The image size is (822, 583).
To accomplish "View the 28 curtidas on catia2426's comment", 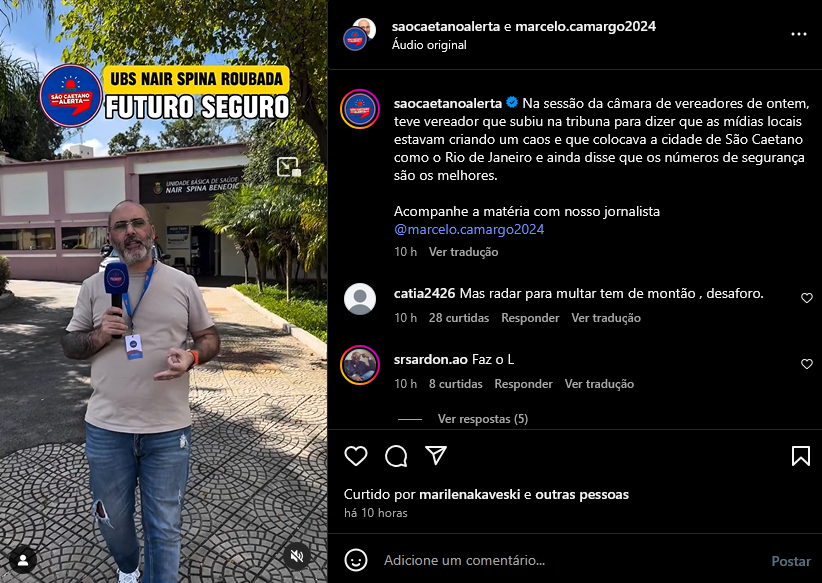I will pyautogui.click(x=459, y=318).
